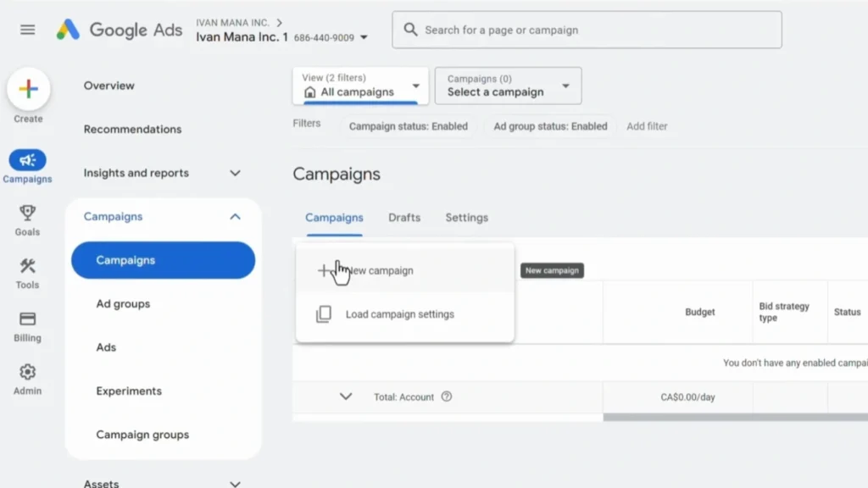This screenshot has width=868, height=488.
Task: Open Ads in the sidebar
Action: pyautogui.click(x=106, y=347)
